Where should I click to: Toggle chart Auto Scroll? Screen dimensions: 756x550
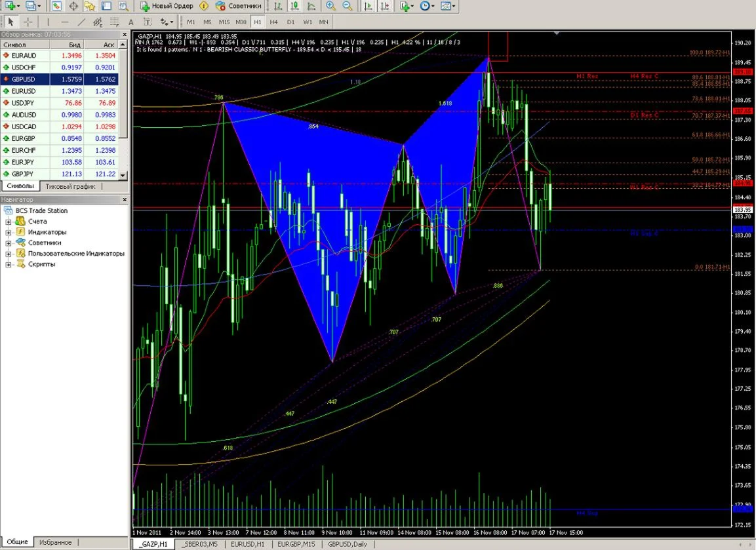[x=368, y=6]
